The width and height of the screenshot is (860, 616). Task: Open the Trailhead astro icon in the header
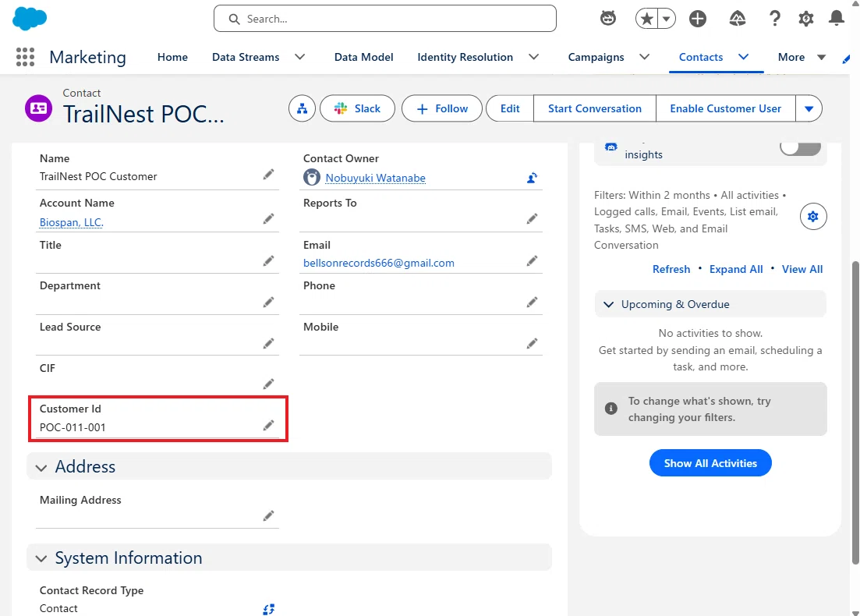[x=607, y=19]
